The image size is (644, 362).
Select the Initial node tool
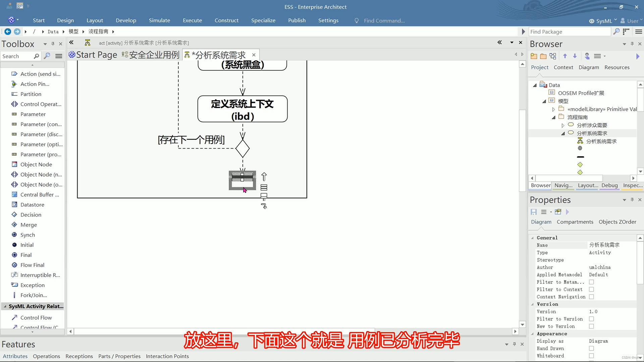[x=27, y=245]
